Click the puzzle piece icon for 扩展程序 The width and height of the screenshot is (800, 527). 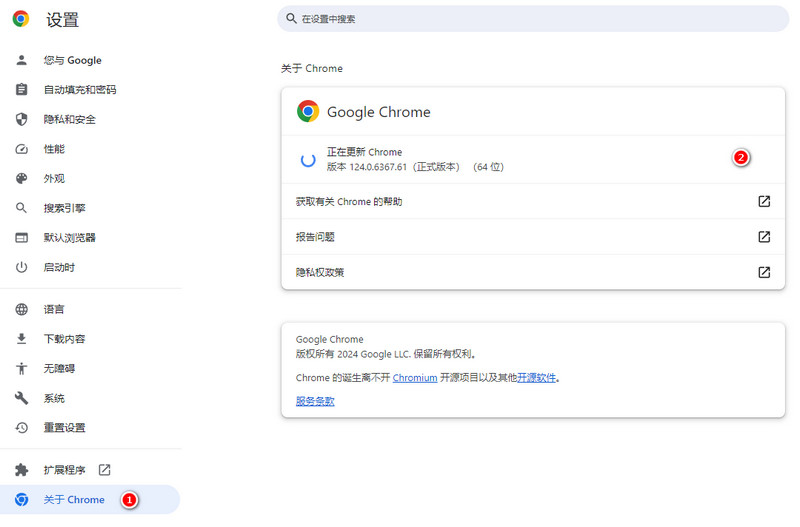point(21,470)
